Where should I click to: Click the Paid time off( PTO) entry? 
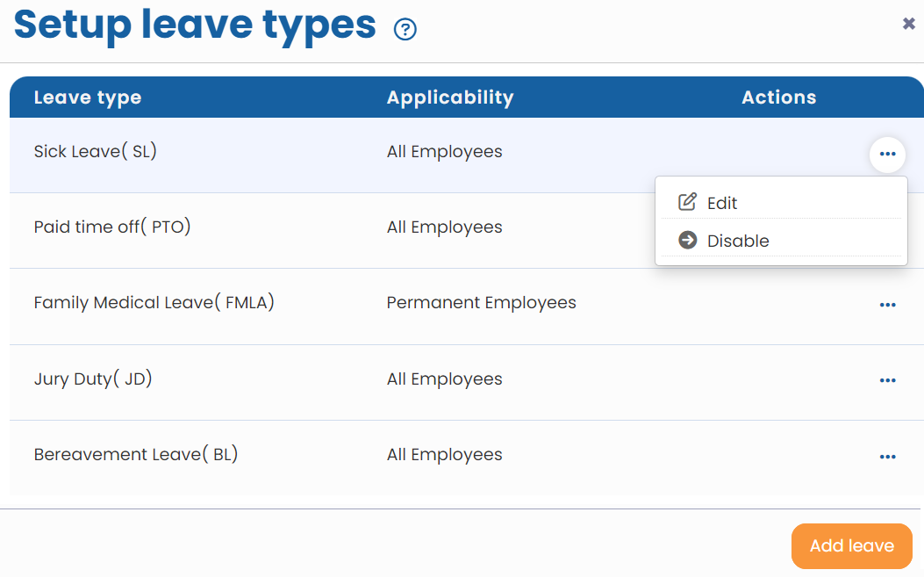click(x=112, y=227)
